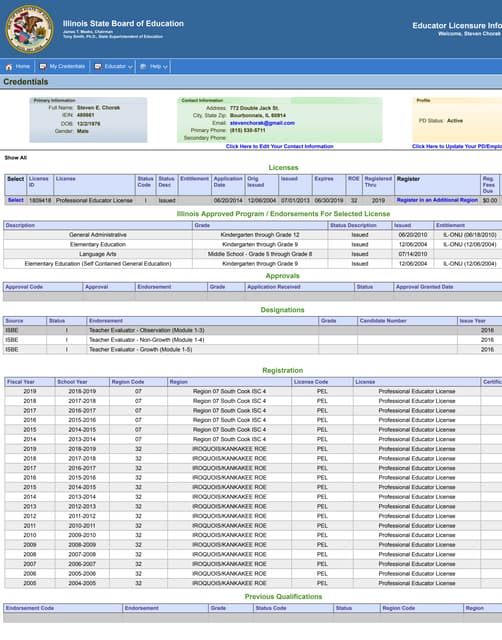Screen dimensions: 502x640
Task: Click Teacher Evaluator - Observation (Module 1-3)
Action: point(147,330)
